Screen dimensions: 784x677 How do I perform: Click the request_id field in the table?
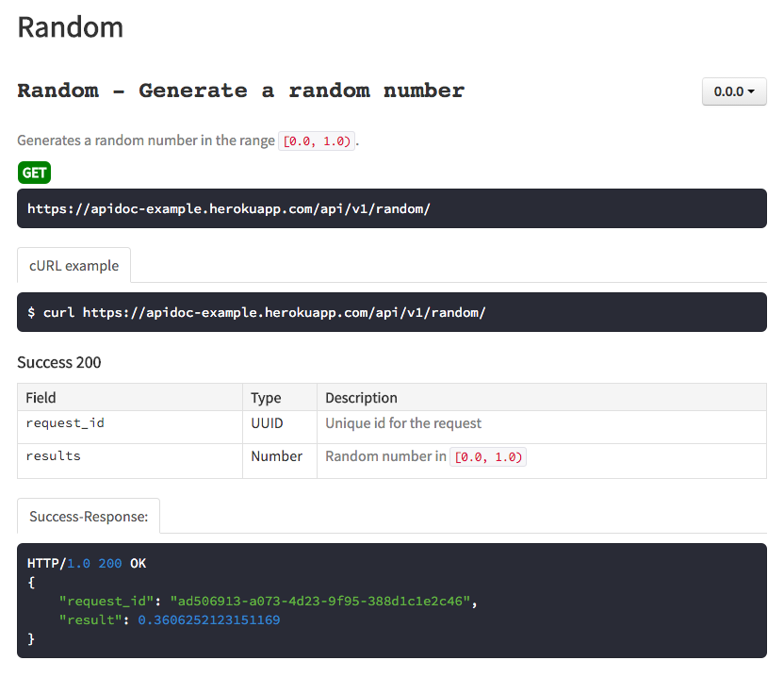(x=65, y=422)
